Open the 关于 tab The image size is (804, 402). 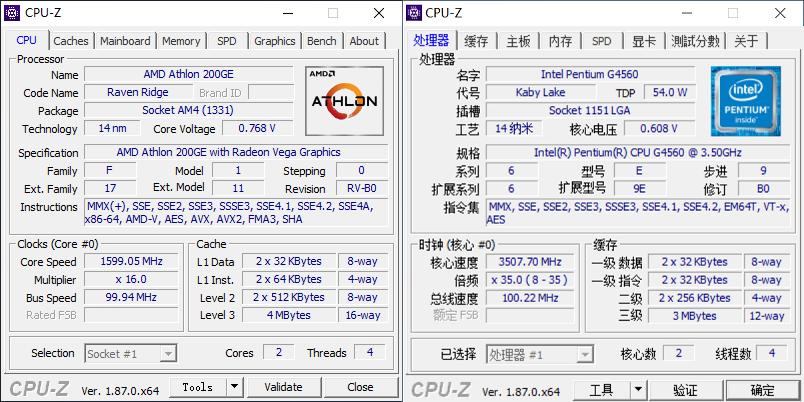pyautogui.click(x=746, y=41)
